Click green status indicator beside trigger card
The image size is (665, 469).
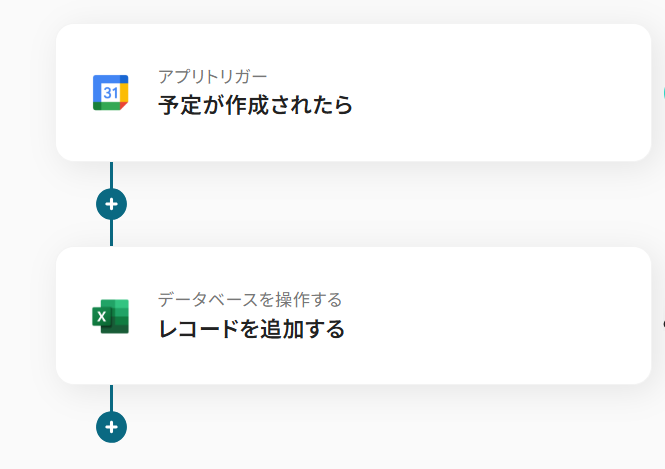tap(663, 93)
